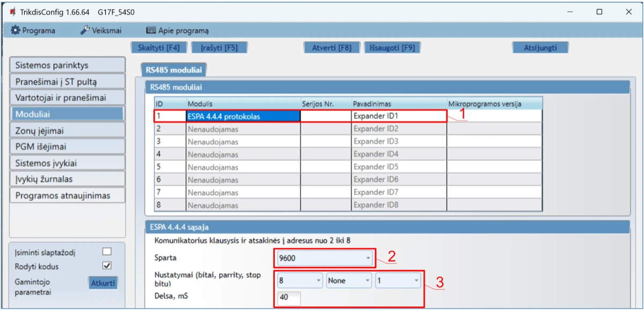The height and width of the screenshot is (311, 644).
Task: Expand the Sparta 9600 dropdown
Action: [x=325, y=258]
